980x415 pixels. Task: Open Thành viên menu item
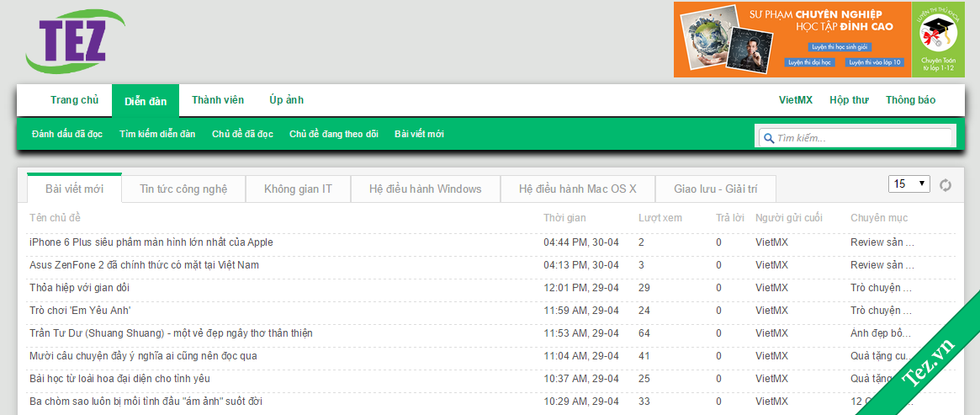click(218, 100)
